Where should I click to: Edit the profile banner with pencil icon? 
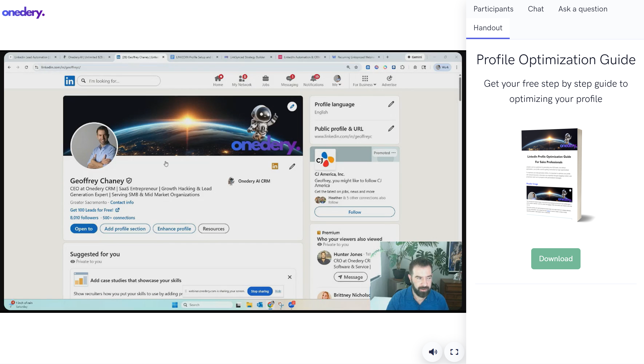[x=292, y=107]
